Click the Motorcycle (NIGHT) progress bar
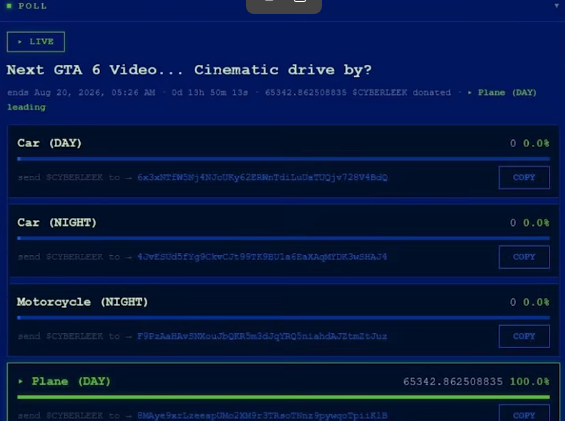The width and height of the screenshot is (565, 421). (283, 318)
